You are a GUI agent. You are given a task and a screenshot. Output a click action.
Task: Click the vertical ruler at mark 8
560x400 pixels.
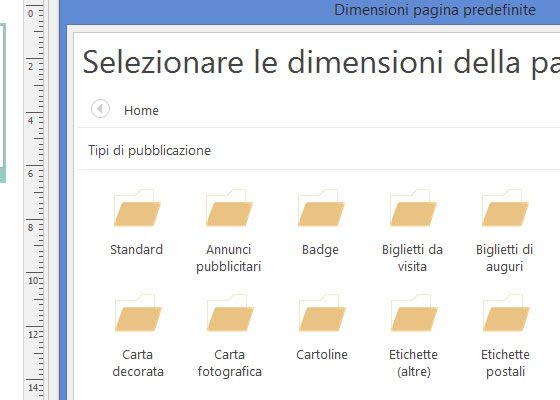[x=34, y=228]
